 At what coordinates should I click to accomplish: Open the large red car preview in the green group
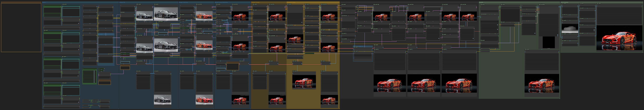[541, 83]
